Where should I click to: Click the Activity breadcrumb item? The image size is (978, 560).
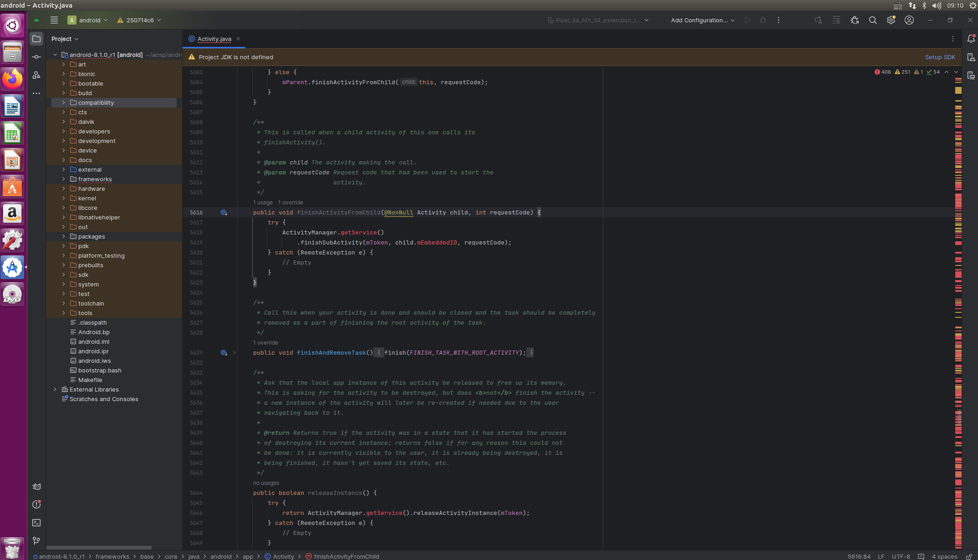point(280,556)
